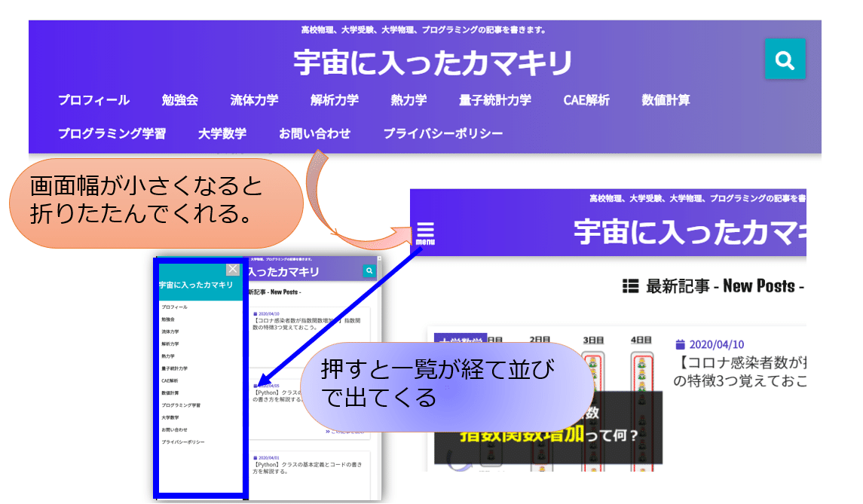Select 大学数学 in the navigation bar
The image size is (863, 504).
[x=224, y=132]
